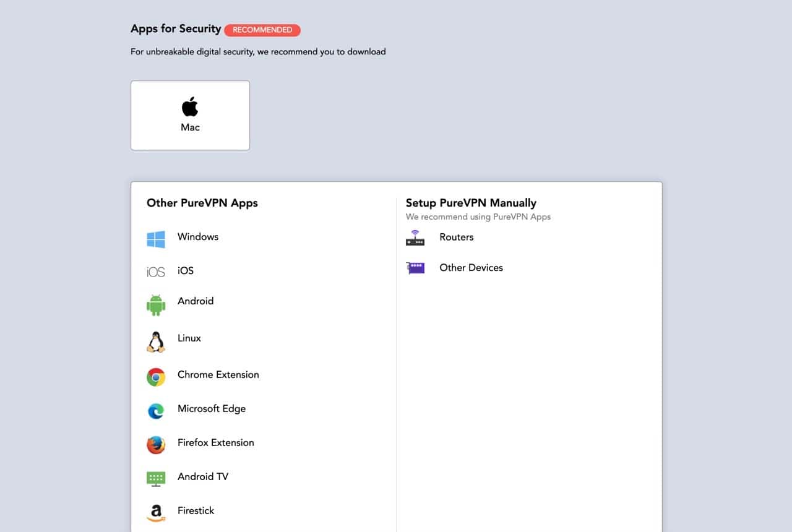Click the router icon
The height and width of the screenshot is (532, 792).
pyautogui.click(x=415, y=238)
